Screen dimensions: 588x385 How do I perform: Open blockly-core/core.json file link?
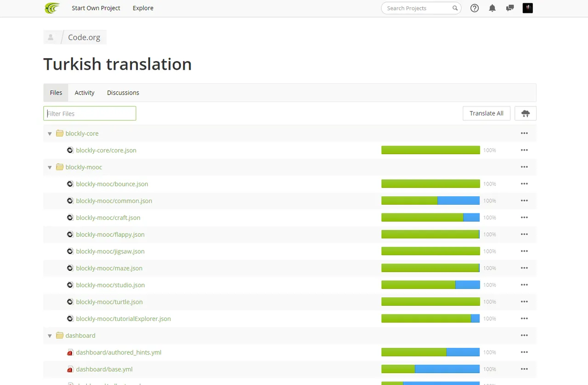coord(106,150)
